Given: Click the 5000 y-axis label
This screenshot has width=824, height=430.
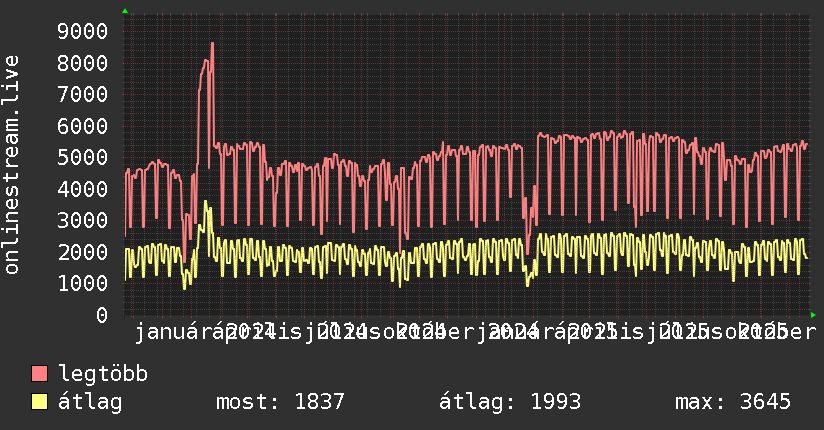Looking at the screenshot, I should click(x=83, y=157).
